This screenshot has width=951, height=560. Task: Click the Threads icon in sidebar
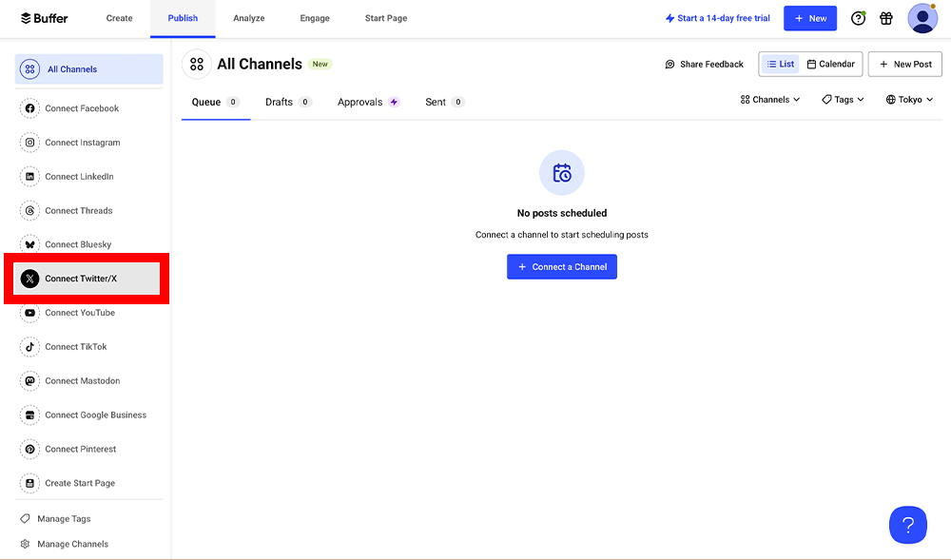point(29,210)
